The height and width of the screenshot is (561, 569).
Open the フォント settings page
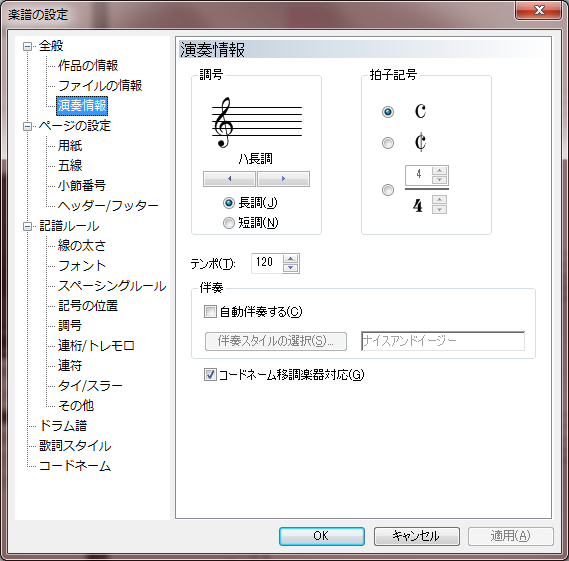point(82,266)
